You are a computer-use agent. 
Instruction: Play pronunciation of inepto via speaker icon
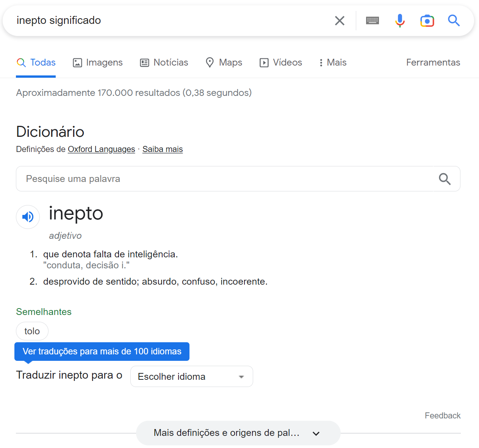[28, 217]
